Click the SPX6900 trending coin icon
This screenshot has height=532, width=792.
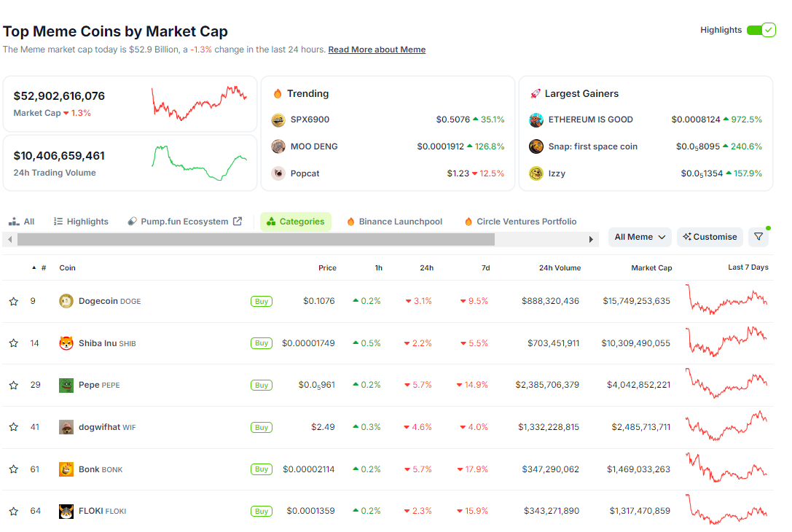278,120
